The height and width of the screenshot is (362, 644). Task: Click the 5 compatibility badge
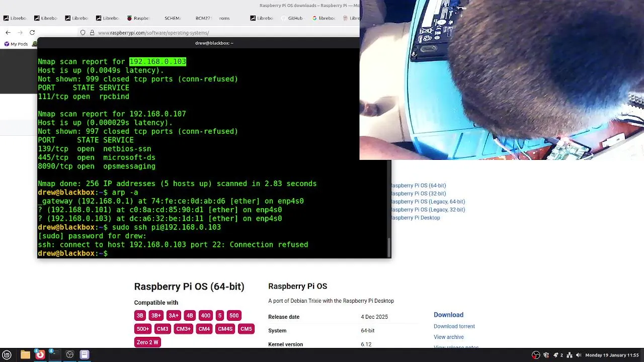(x=219, y=316)
